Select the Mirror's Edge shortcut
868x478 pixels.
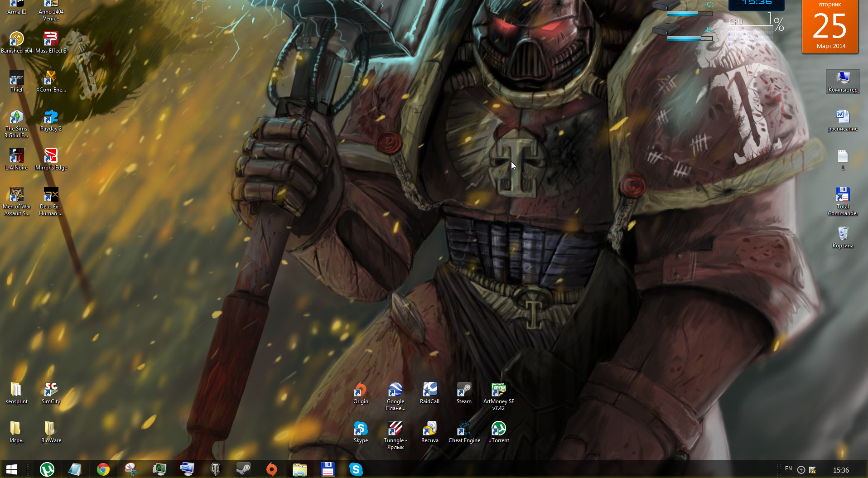[x=51, y=160]
